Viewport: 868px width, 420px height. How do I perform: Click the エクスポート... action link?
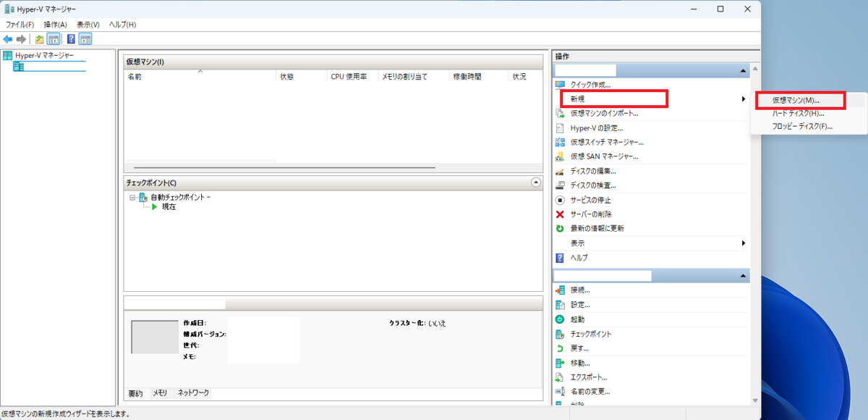pyautogui.click(x=589, y=377)
